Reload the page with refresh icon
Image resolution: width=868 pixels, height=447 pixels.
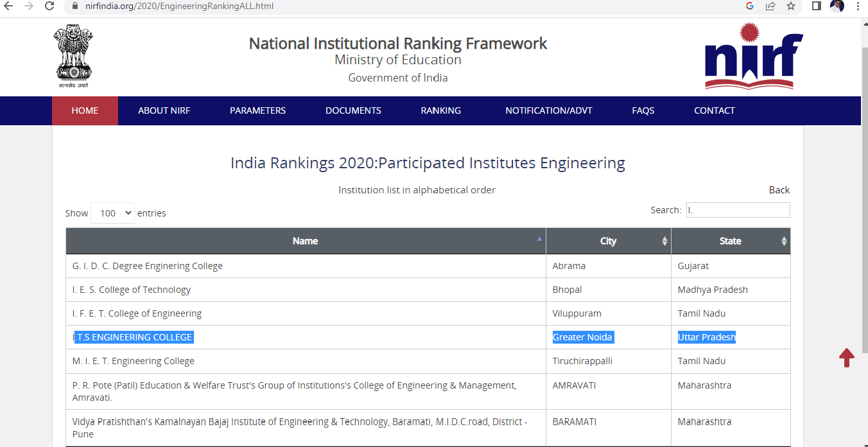(x=49, y=6)
